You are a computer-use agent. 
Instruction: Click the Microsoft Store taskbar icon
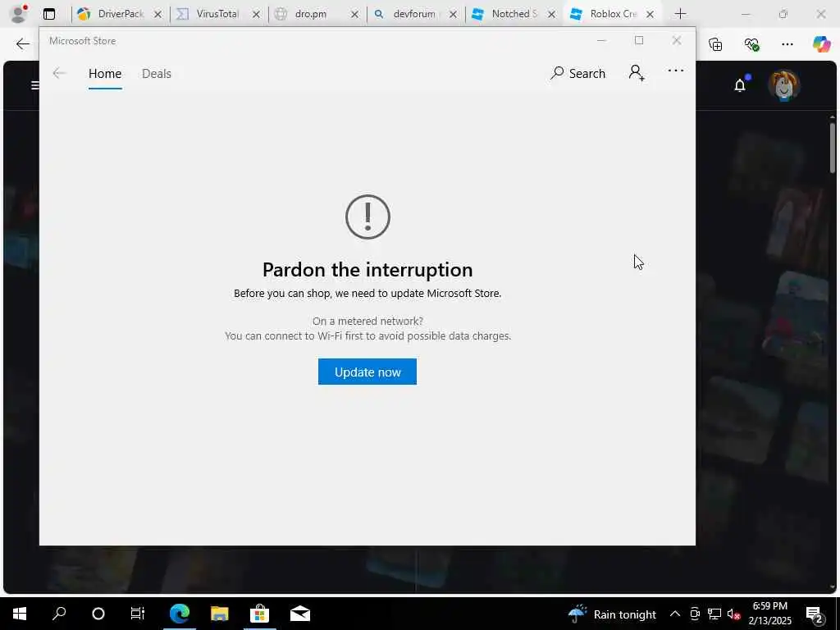click(x=259, y=614)
